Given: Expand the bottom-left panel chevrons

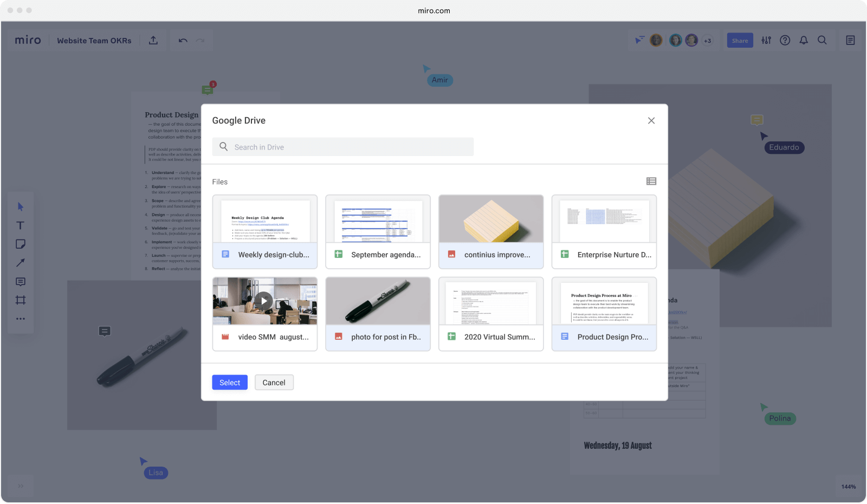Looking at the screenshot, I should 21,486.
